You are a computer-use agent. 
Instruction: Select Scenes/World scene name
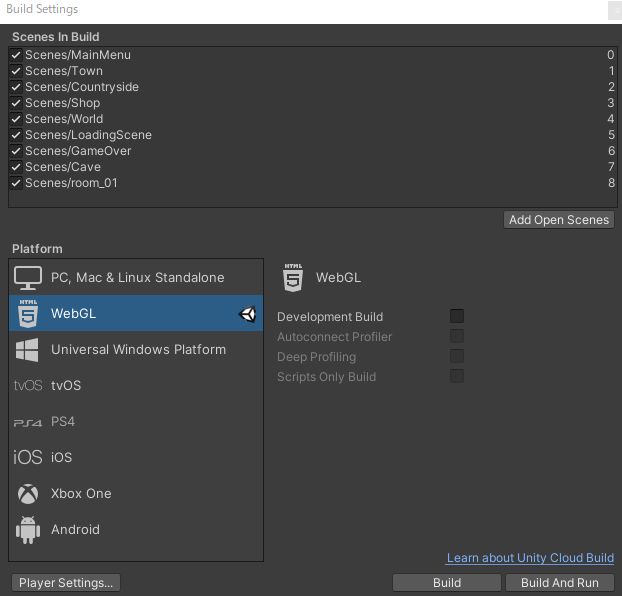click(64, 119)
